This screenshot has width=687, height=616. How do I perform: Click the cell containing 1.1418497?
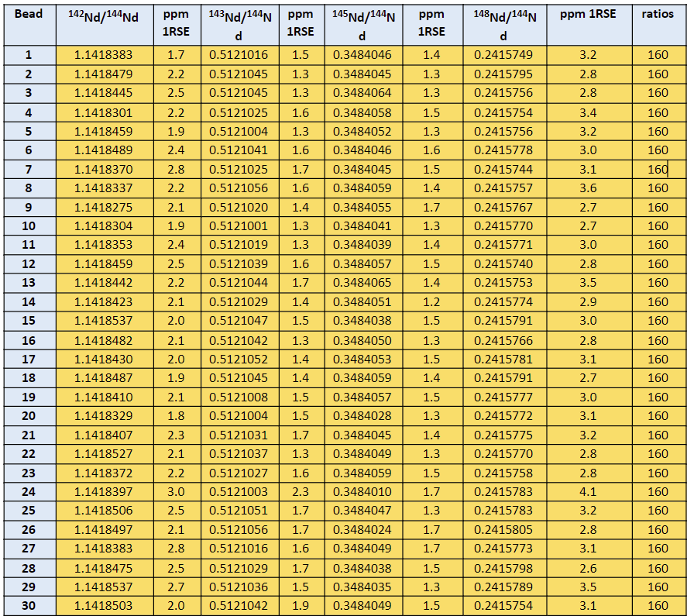click(x=105, y=530)
